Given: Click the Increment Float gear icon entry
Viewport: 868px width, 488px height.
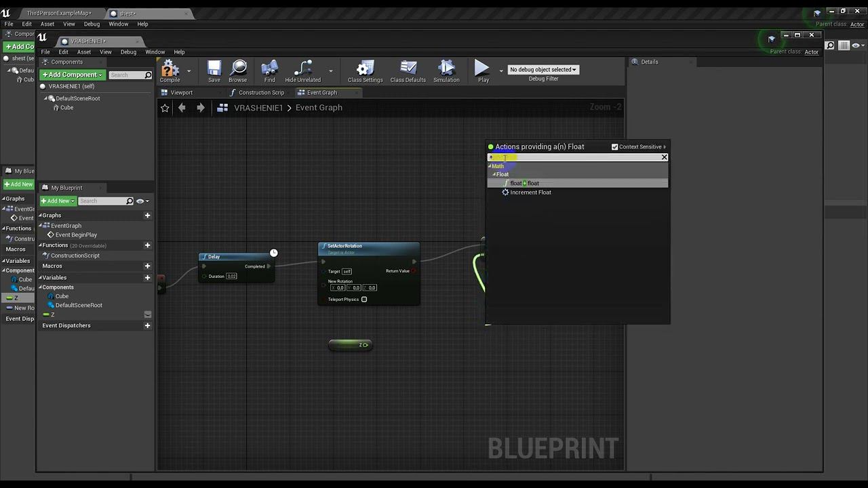Looking at the screenshot, I should (505, 192).
